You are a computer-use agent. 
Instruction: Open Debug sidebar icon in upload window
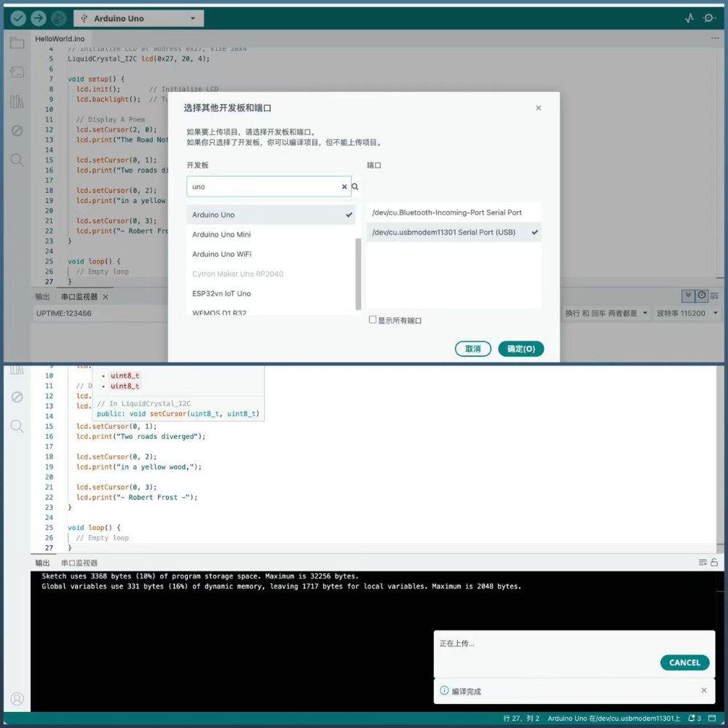click(17, 397)
